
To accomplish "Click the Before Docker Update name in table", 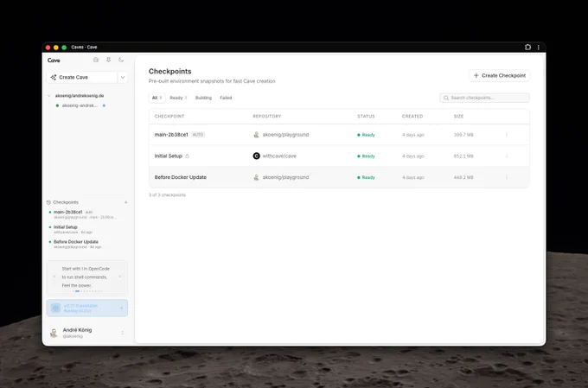I will [181, 177].
